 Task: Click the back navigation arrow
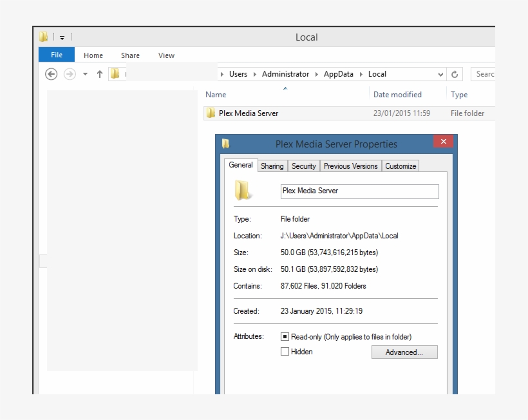tap(51, 74)
